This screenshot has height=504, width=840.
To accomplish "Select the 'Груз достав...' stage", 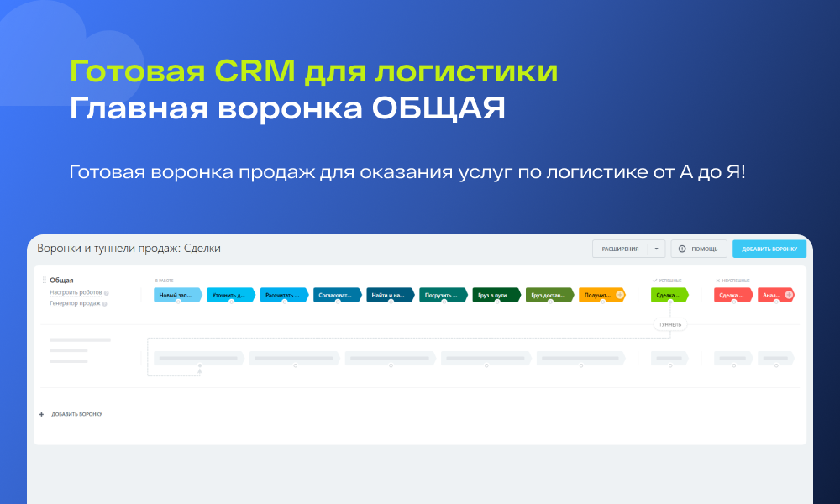I will coord(550,295).
